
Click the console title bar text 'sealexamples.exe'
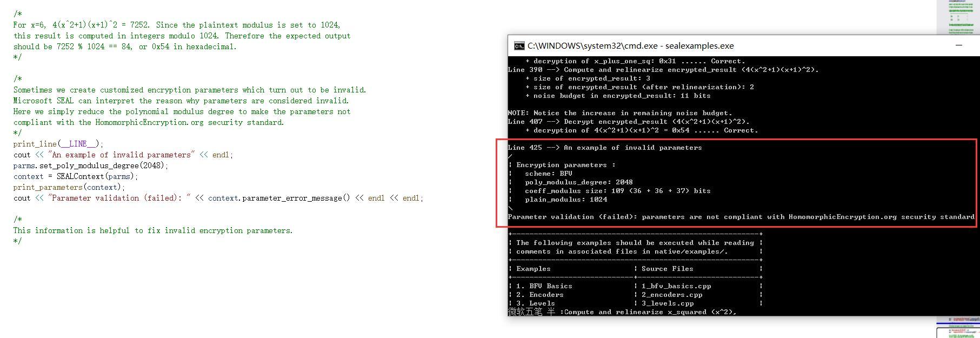click(699, 46)
